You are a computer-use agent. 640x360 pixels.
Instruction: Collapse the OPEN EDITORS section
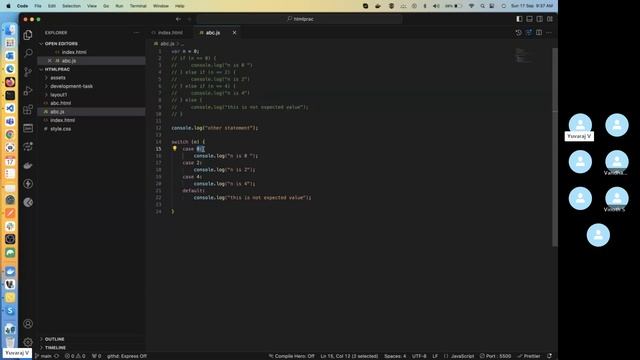(x=61, y=44)
